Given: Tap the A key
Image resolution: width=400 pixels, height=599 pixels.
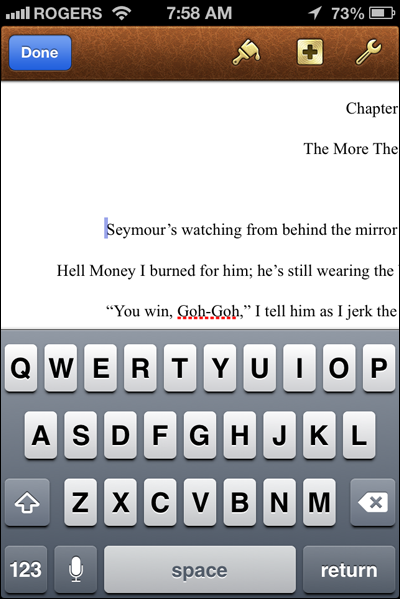Looking at the screenshot, I should click(41, 435).
